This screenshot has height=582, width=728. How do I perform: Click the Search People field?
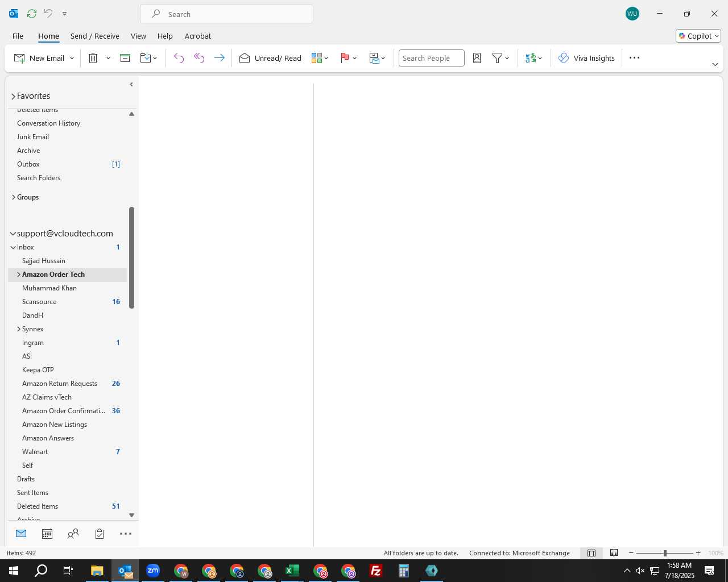tap(431, 58)
